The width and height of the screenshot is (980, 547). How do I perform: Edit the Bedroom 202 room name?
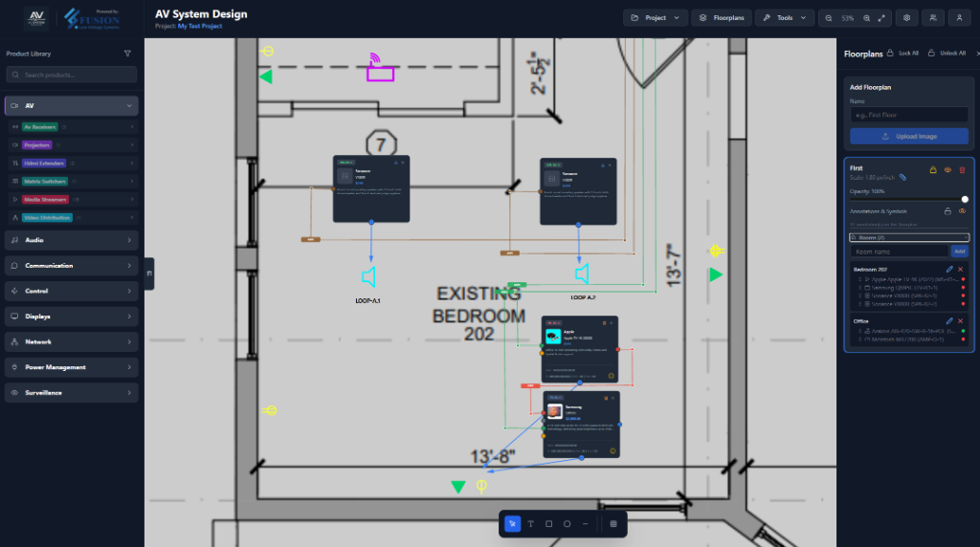(949, 269)
